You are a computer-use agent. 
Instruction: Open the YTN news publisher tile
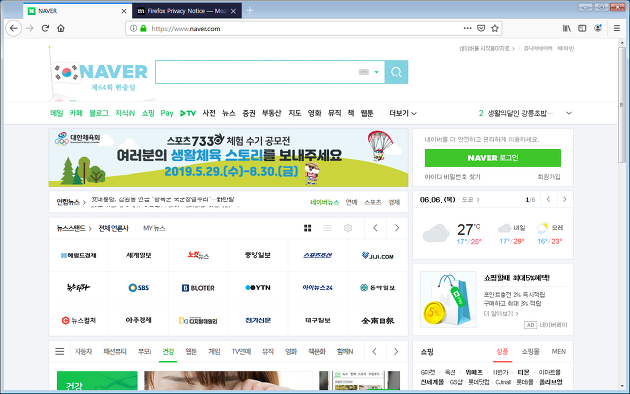[x=258, y=288]
